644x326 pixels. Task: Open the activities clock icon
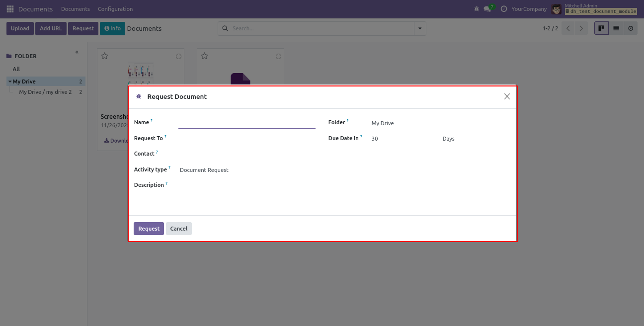coord(504,9)
